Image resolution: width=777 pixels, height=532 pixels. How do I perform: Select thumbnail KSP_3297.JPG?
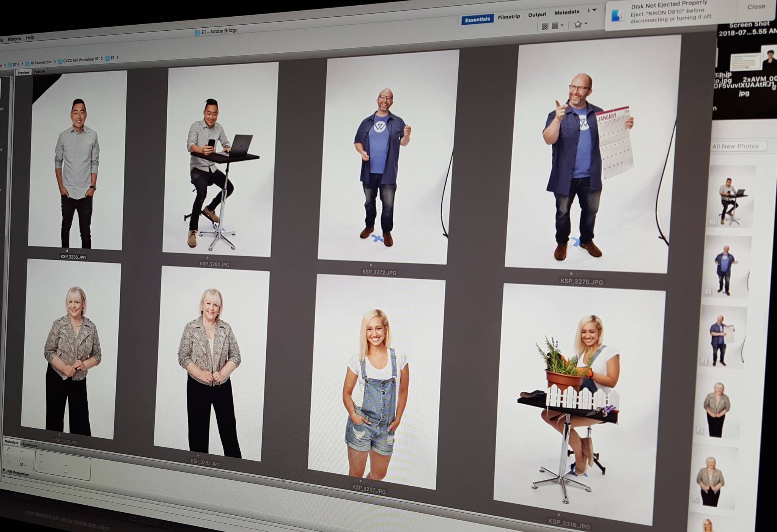tap(377, 382)
